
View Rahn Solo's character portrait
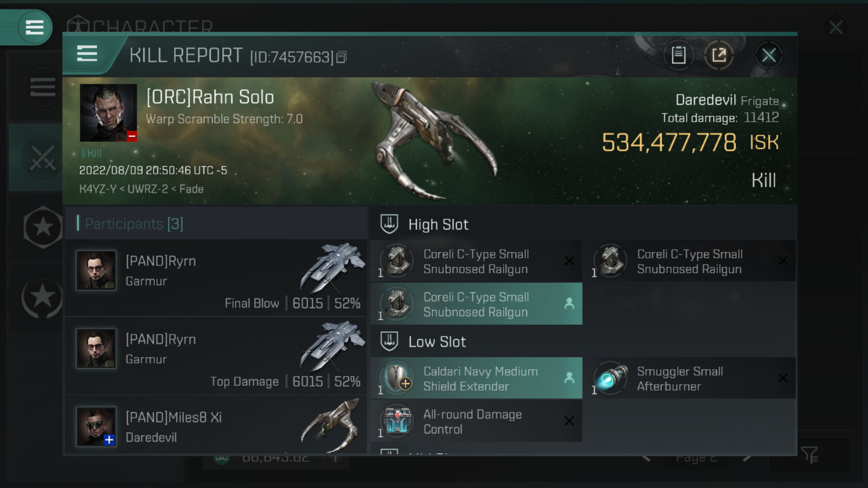click(x=108, y=113)
